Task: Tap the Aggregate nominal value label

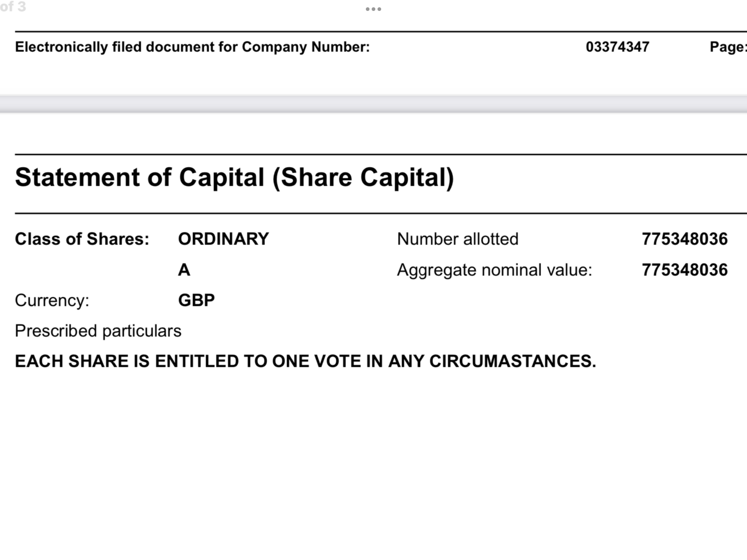Action: (x=495, y=270)
